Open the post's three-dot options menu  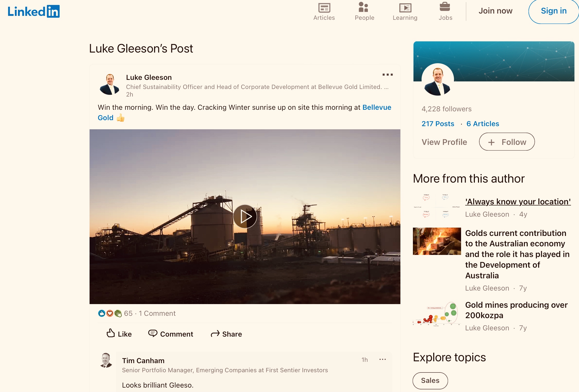tap(387, 75)
